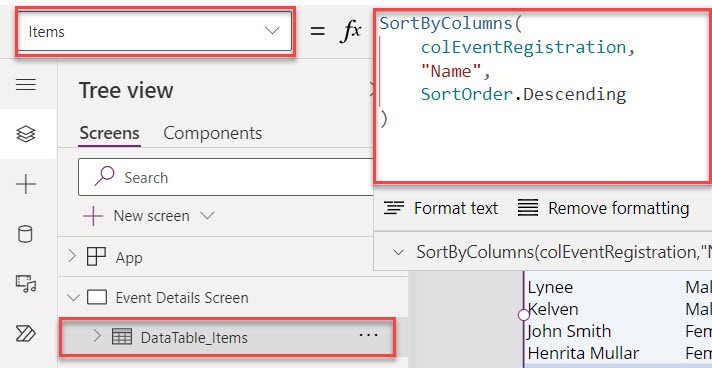This screenshot has width=712, height=368.
Task: Switch to the Screens tab
Action: 109,133
